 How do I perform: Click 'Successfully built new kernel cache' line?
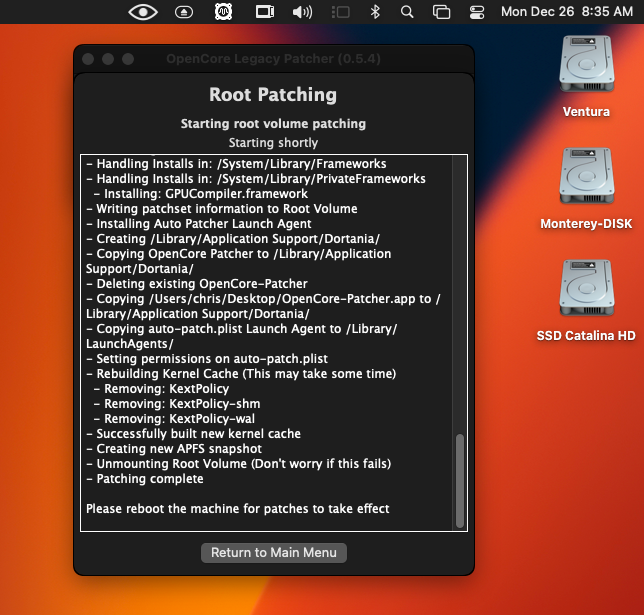pyautogui.click(x=193, y=434)
